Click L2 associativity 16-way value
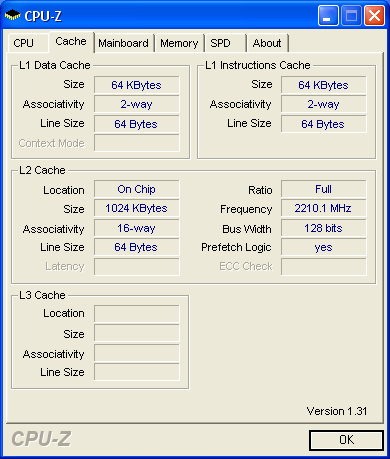The image size is (390, 459). 137,228
